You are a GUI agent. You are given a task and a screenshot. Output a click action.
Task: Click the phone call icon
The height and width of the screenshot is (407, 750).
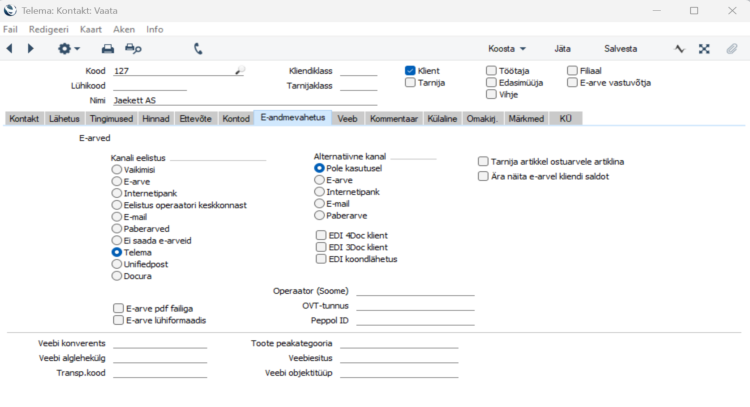click(x=198, y=48)
